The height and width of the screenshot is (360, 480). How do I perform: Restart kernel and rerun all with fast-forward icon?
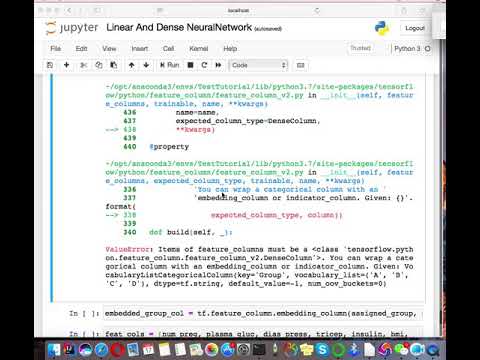[218, 65]
